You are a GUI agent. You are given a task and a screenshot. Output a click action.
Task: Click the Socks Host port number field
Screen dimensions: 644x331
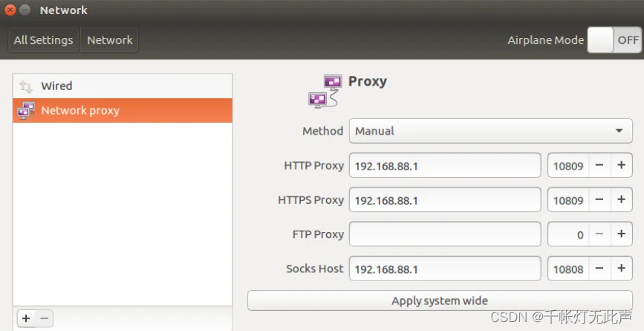click(568, 269)
